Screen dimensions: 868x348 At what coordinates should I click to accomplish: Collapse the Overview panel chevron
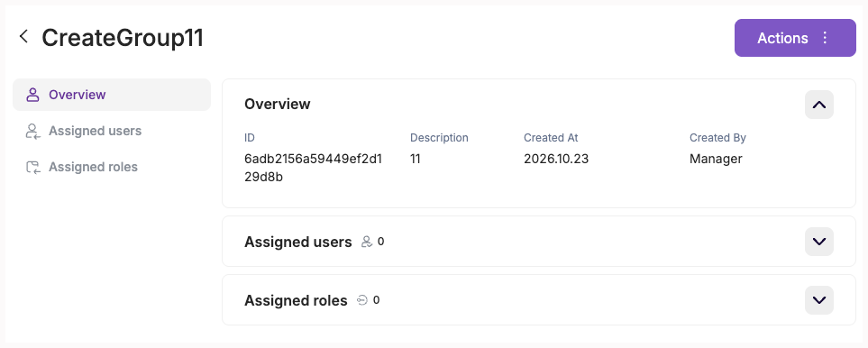click(x=818, y=105)
